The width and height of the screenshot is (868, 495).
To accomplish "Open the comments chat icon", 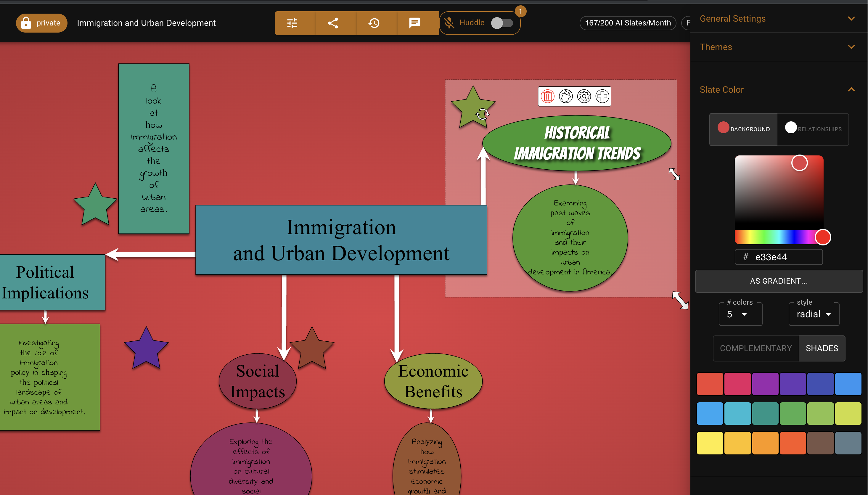I will [414, 23].
